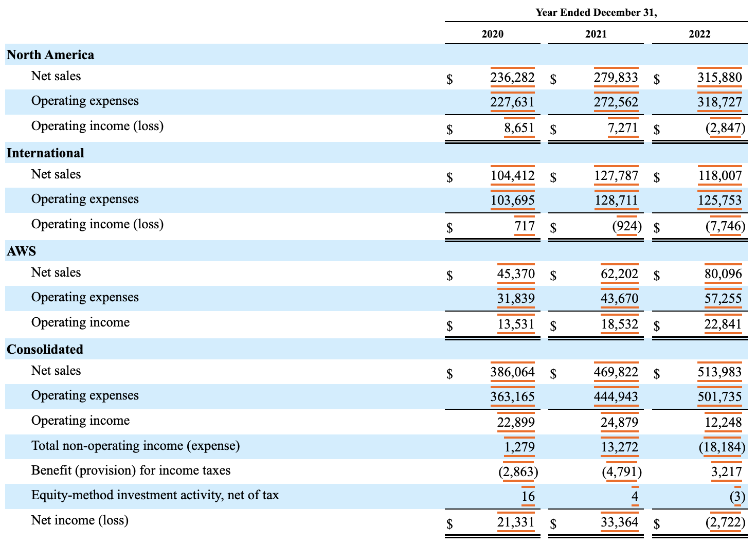Click International operating expenses value 103,695
The image size is (756, 545).
512,201
